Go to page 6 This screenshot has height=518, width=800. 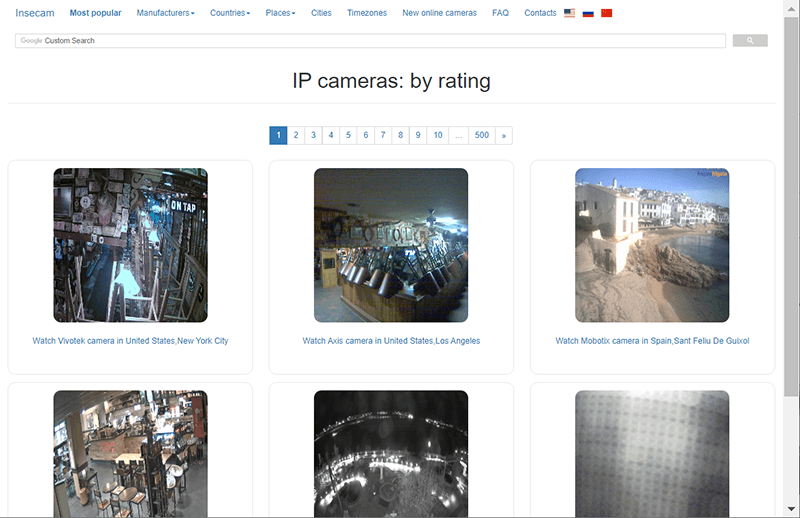pos(365,135)
